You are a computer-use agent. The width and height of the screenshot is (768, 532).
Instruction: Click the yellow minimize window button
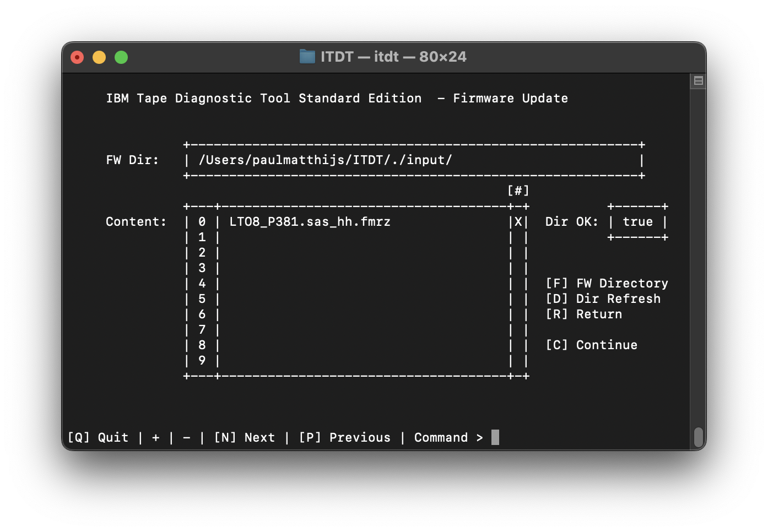99,57
